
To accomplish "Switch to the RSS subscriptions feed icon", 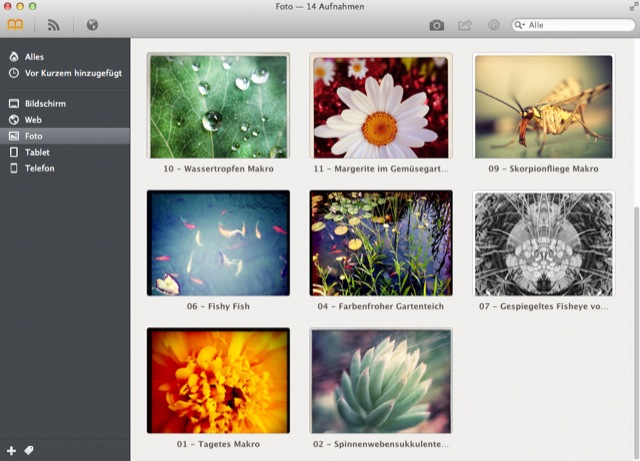I will 54,25.
